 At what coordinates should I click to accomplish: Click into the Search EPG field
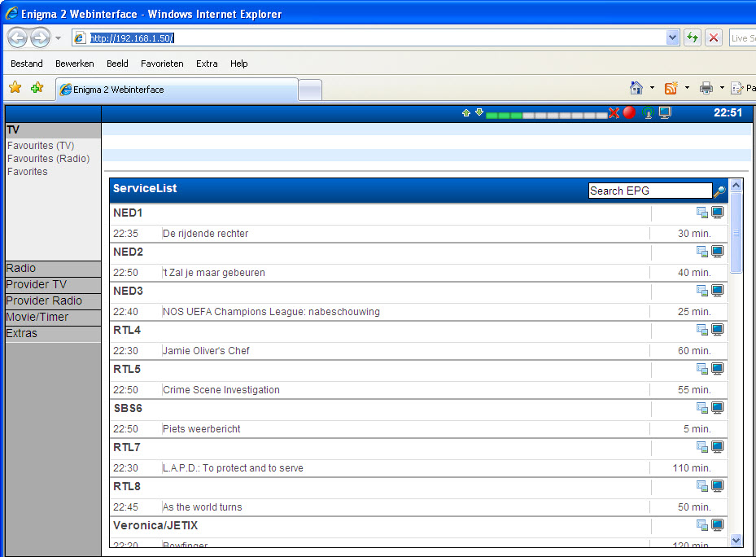tap(650, 191)
